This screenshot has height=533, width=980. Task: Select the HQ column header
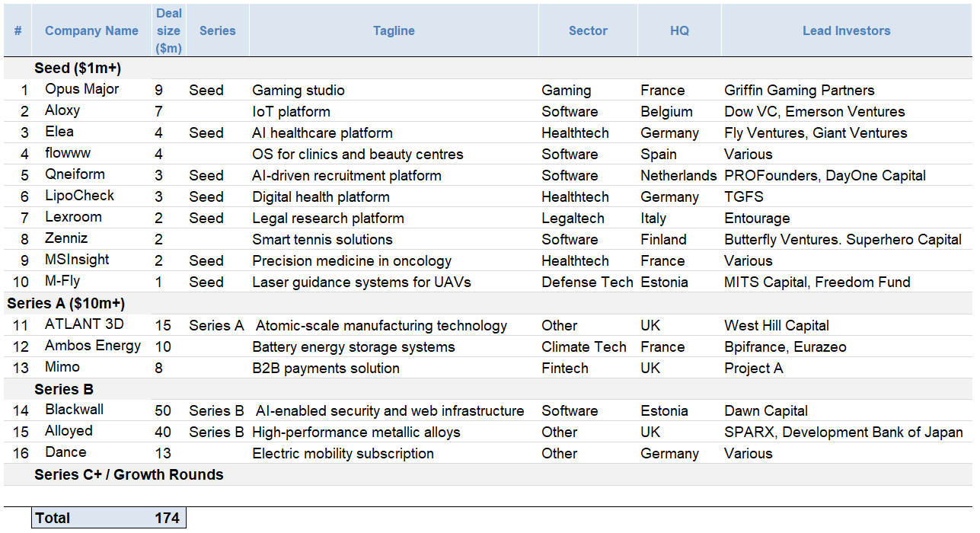[679, 30]
